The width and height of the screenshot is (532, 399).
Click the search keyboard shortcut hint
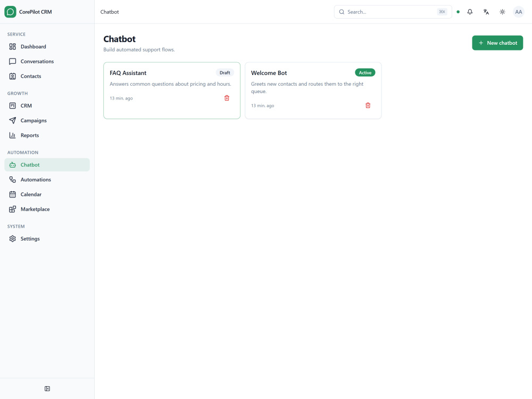(442, 12)
